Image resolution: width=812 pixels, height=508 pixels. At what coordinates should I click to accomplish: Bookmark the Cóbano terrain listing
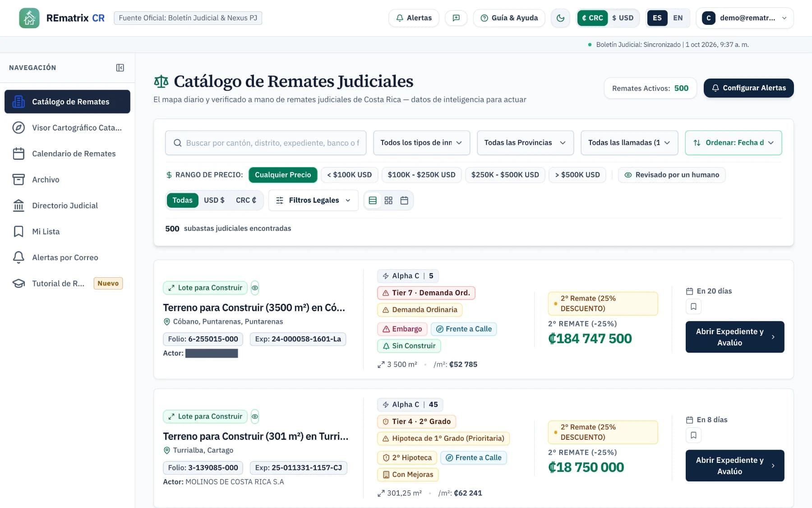693,307
